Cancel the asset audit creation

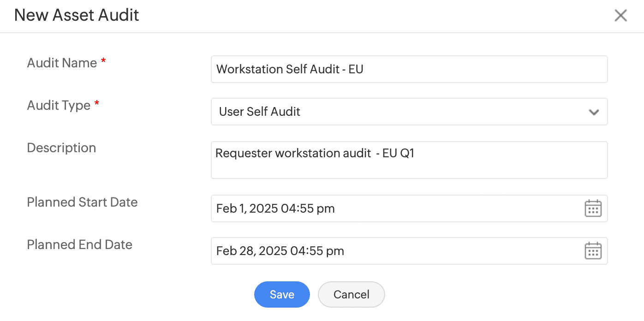point(351,294)
